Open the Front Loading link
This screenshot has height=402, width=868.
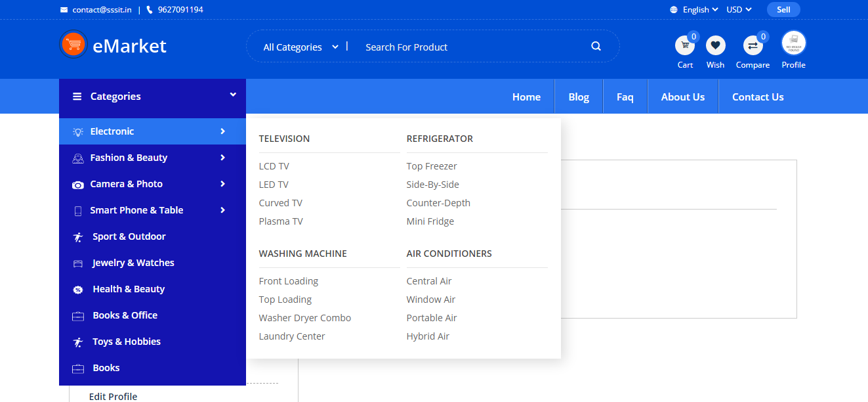[289, 281]
